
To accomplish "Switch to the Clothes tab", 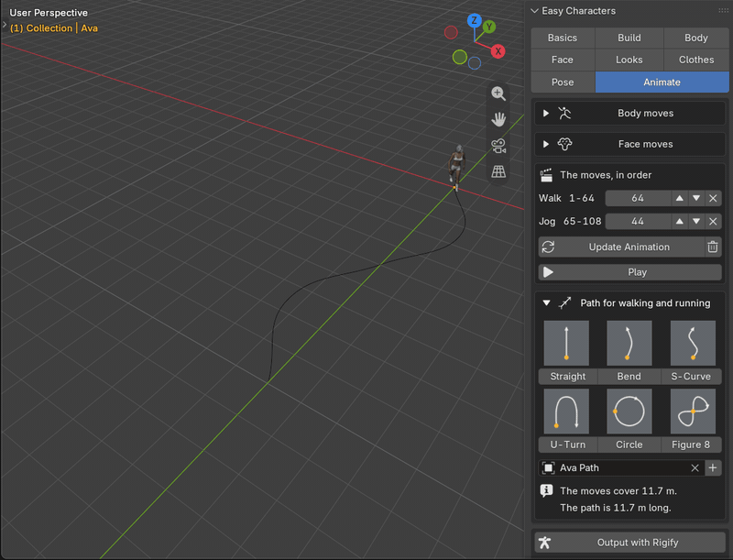I will pos(696,60).
